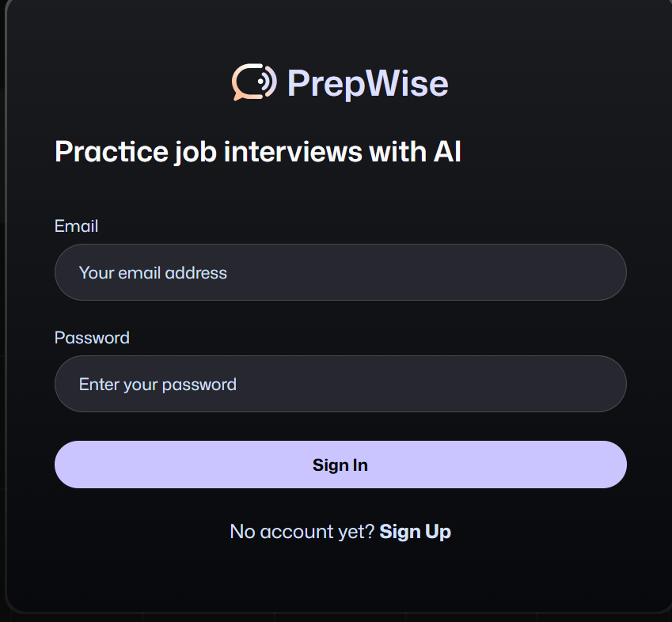Click the word "interviews" in the heading

pyautogui.click(x=293, y=151)
